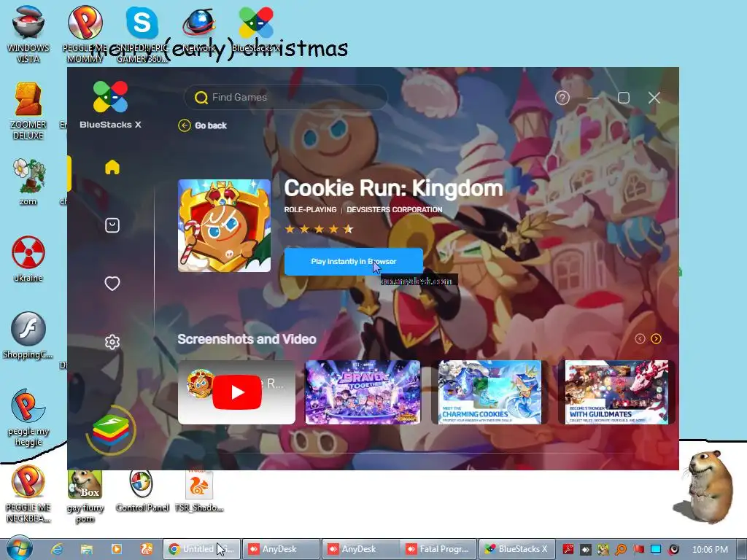Open the Windows Start orb
This screenshot has width=747, height=560.
[20, 548]
